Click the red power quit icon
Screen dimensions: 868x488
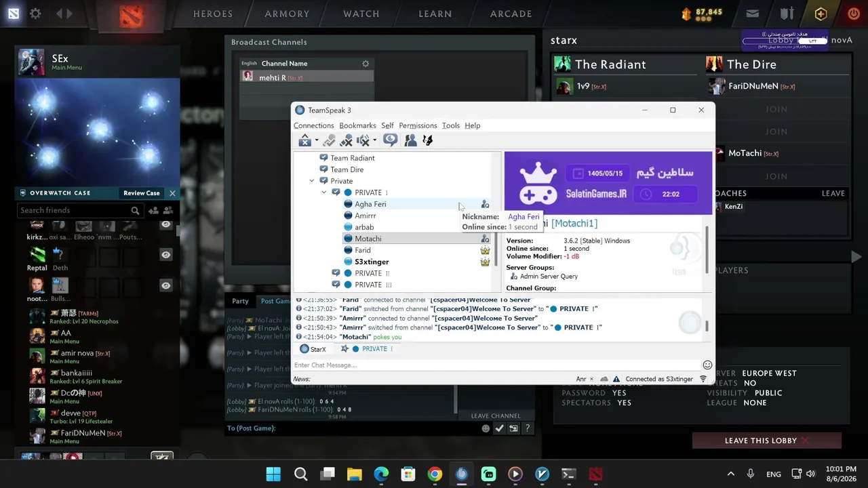tap(854, 14)
